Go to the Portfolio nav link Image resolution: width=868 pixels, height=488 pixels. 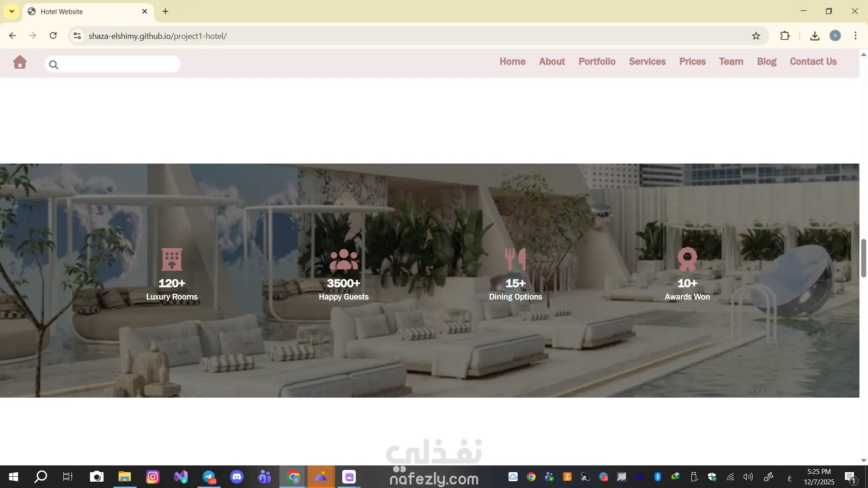pos(597,61)
